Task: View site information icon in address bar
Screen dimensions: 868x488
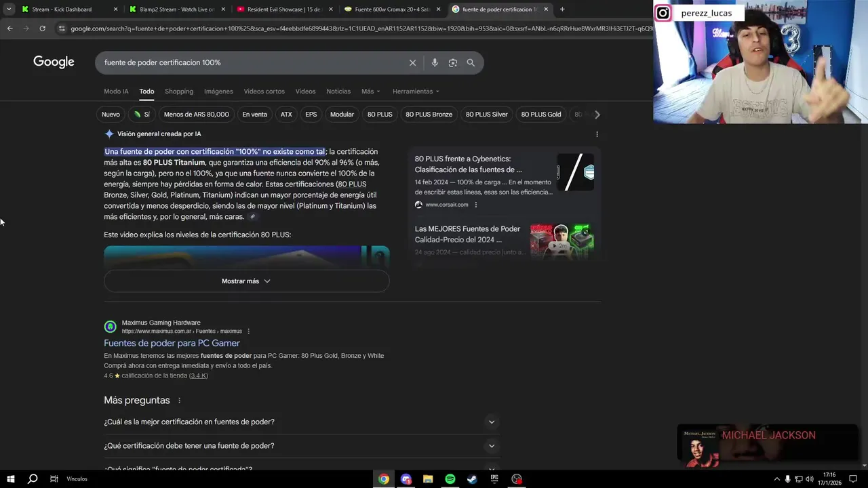Action: pyautogui.click(x=62, y=28)
